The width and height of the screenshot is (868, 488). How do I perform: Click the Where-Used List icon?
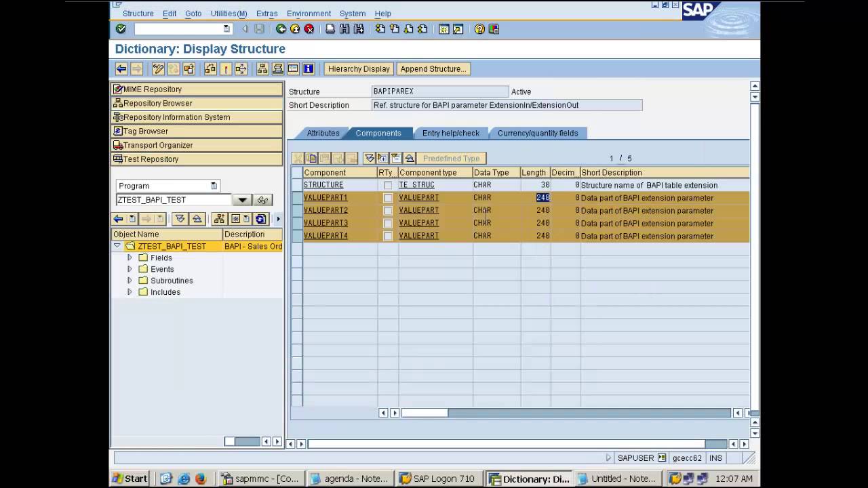[241, 68]
